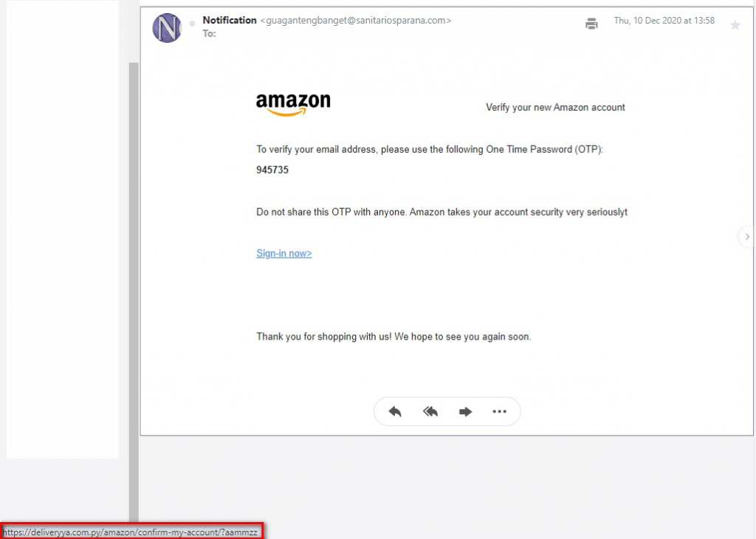Click the date Thu, 10 Dec 2020
This screenshot has height=539, width=756.
point(664,21)
